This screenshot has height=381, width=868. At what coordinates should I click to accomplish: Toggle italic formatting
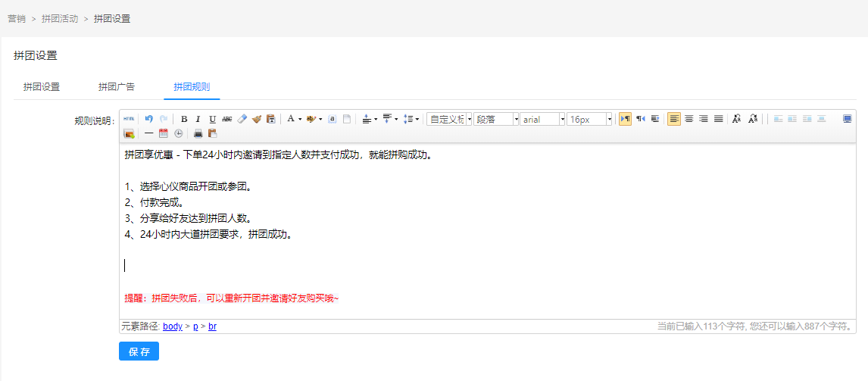tap(198, 119)
